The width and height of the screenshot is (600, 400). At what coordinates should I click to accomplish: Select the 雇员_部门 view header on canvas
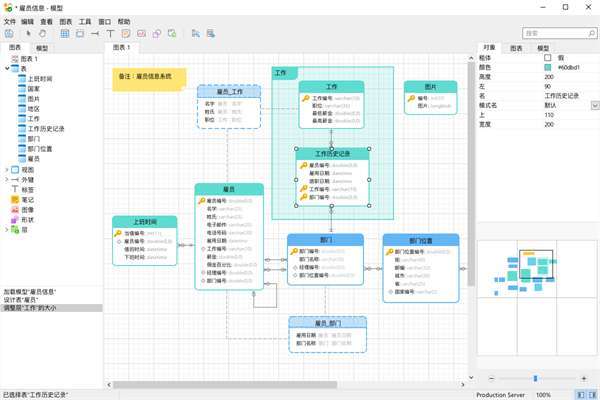click(328, 323)
